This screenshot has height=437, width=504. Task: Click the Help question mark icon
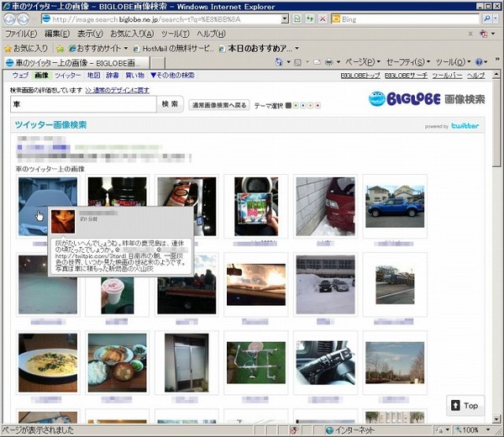479,61
